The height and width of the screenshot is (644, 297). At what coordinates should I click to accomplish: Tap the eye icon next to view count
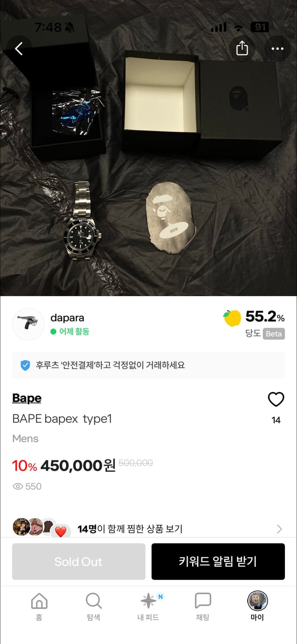17,486
